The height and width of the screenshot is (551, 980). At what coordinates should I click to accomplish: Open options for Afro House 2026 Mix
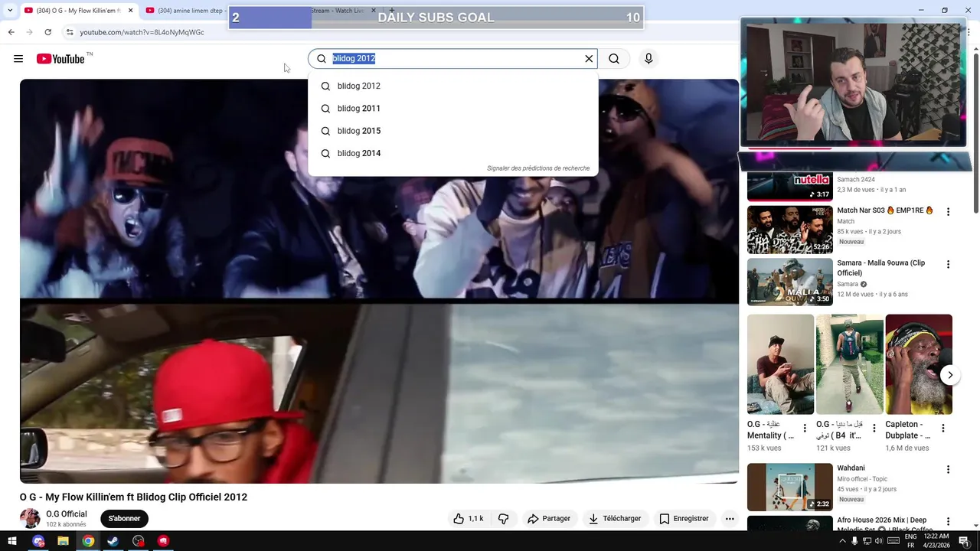[948, 521]
